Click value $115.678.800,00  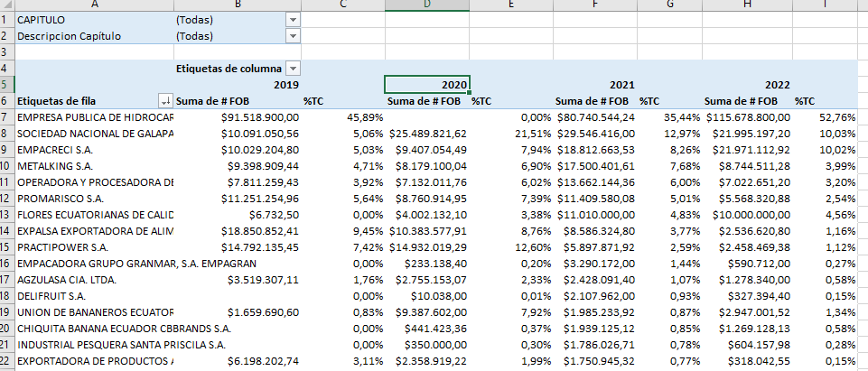coord(748,117)
